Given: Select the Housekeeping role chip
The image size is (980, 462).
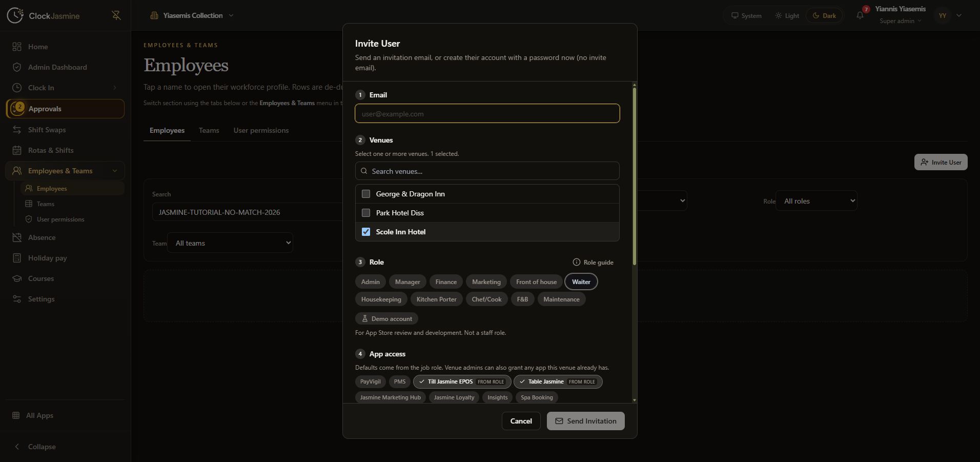Looking at the screenshot, I should [x=381, y=299].
